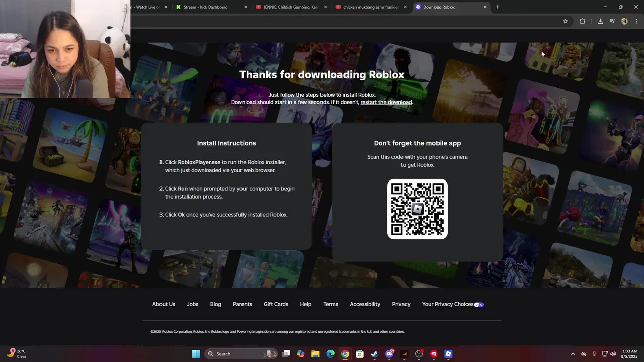Click the restart the download link
Screen dimensions: 644x362
coord(386,102)
